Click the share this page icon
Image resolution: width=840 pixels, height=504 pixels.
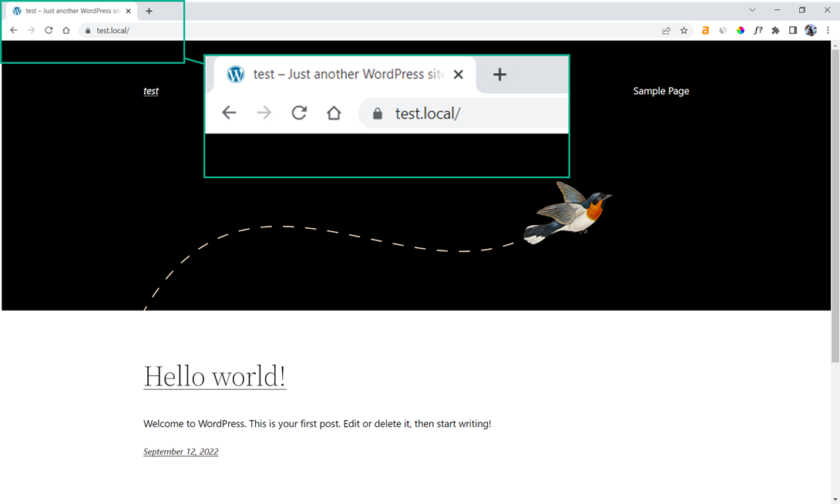click(666, 31)
